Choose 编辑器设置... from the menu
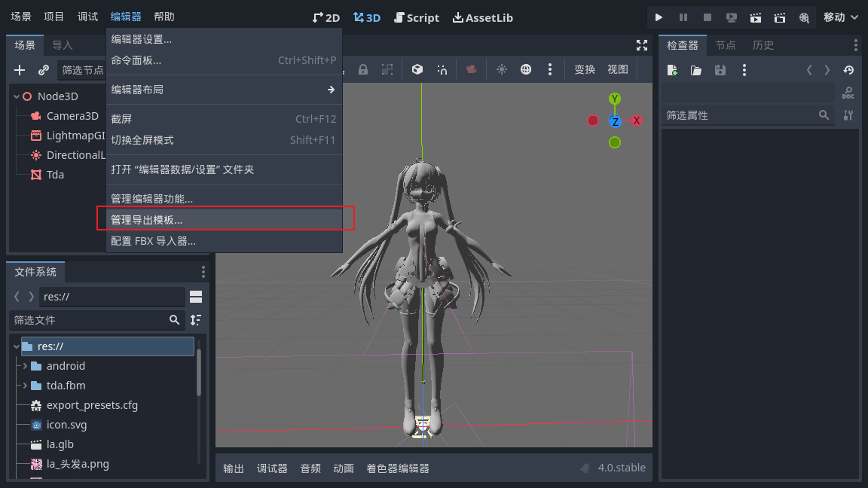The image size is (868, 488). [225, 39]
